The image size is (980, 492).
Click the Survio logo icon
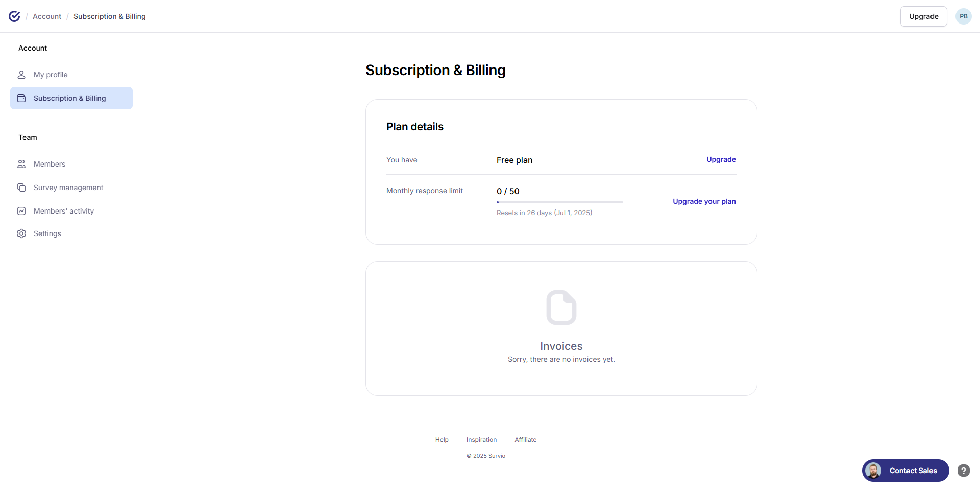coord(14,16)
